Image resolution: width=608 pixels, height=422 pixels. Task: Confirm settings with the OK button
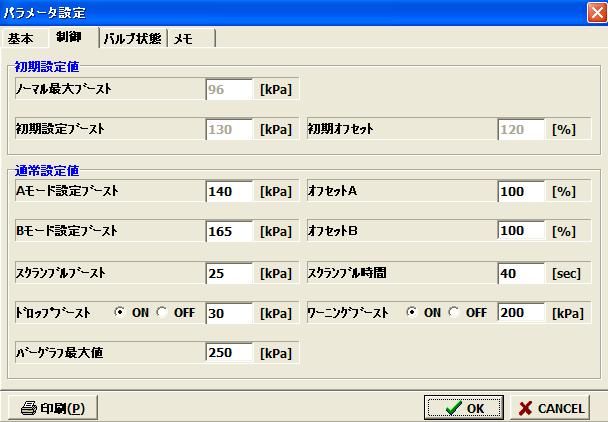pos(464,408)
